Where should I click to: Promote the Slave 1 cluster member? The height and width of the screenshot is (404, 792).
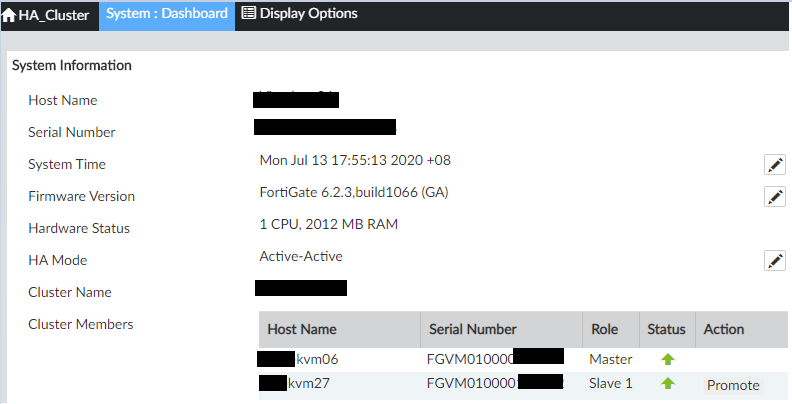(733, 385)
